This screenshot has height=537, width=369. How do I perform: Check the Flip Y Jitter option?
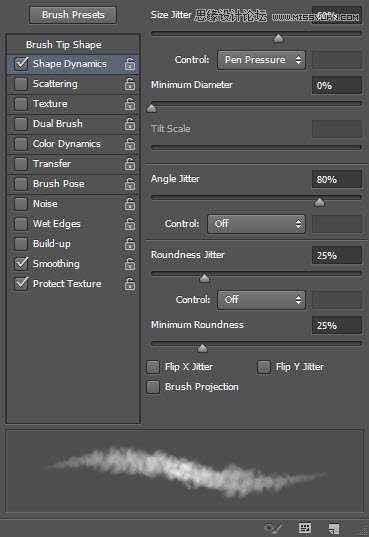click(x=264, y=367)
